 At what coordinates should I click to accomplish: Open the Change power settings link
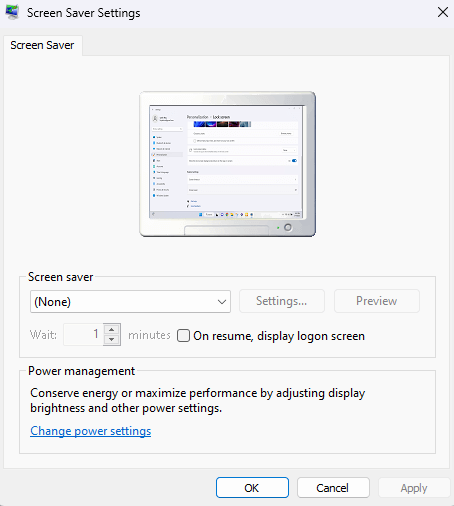pyautogui.click(x=91, y=431)
